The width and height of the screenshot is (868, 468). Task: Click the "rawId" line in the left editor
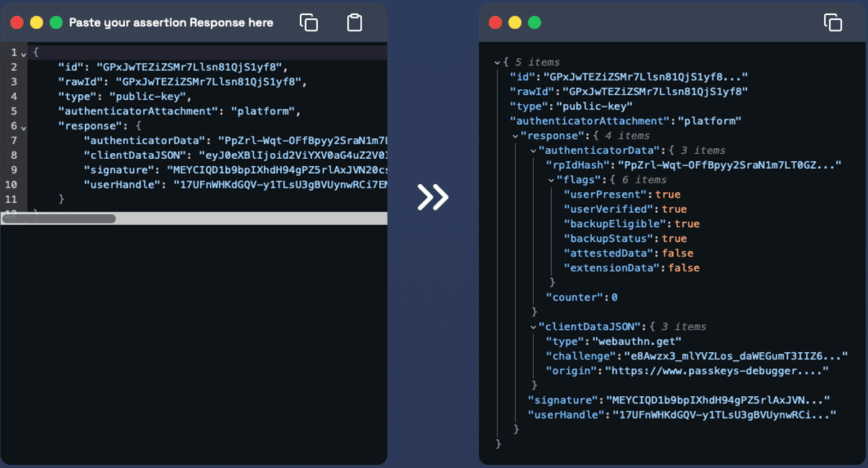pos(182,82)
